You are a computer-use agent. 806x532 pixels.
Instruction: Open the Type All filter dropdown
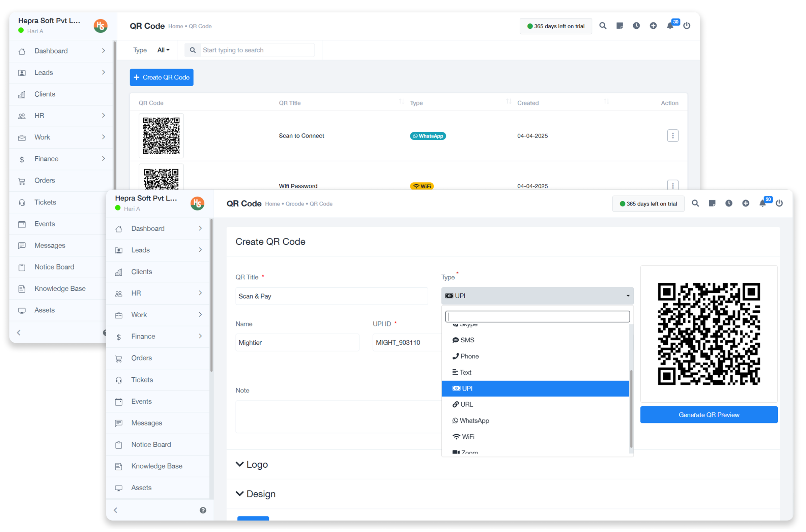(163, 50)
